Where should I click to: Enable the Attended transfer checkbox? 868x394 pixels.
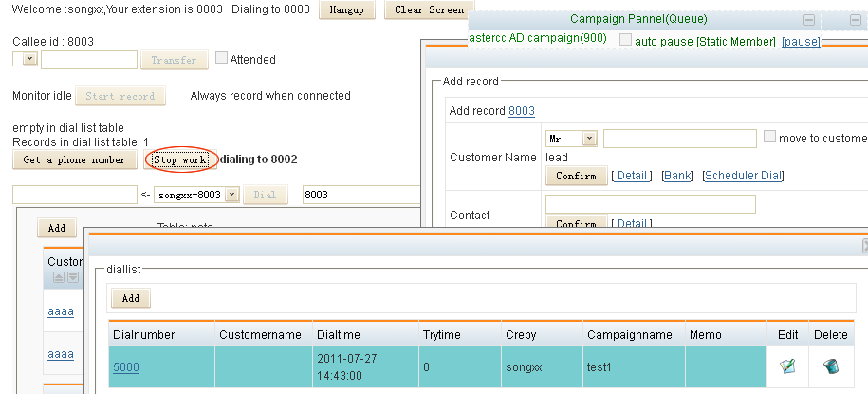222,59
